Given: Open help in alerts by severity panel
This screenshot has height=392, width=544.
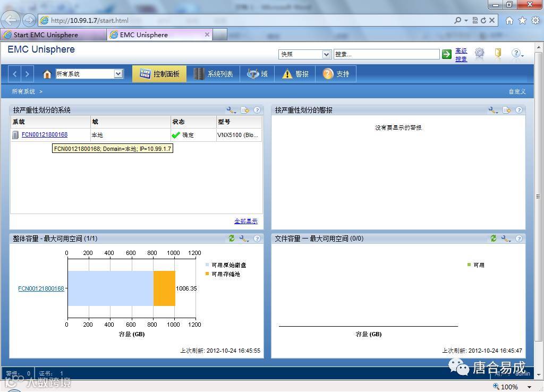Looking at the screenshot, I should tap(519, 110).
